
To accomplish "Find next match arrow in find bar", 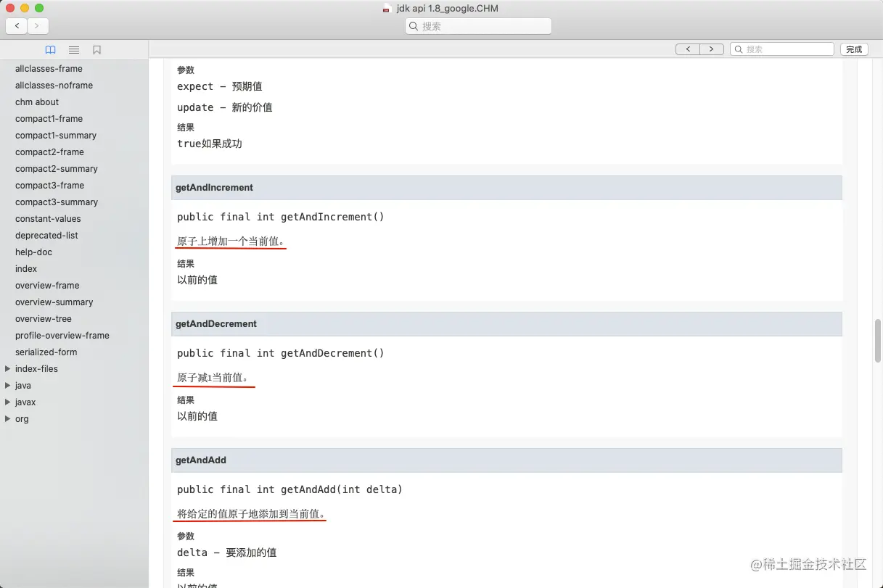I will [x=712, y=49].
